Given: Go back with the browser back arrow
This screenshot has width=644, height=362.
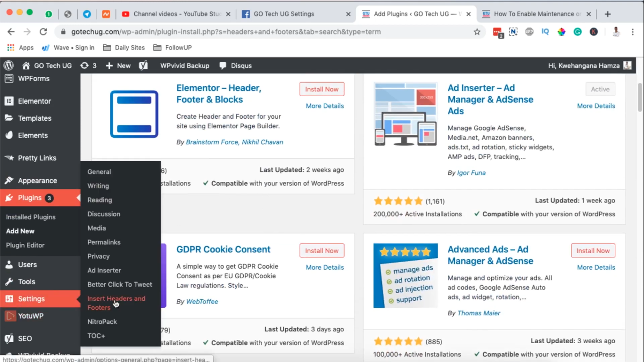Looking at the screenshot, I should click(11, 32).
